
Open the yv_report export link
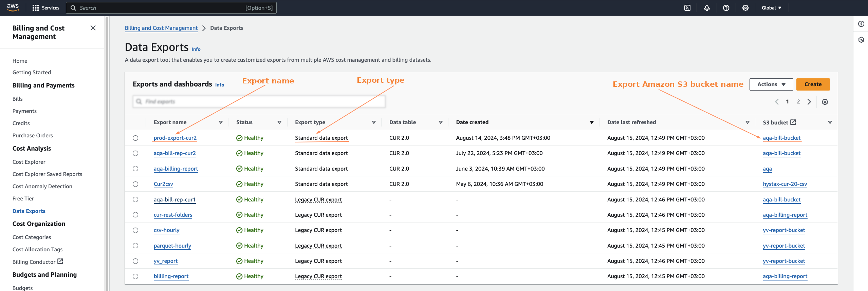coord(166,261)
